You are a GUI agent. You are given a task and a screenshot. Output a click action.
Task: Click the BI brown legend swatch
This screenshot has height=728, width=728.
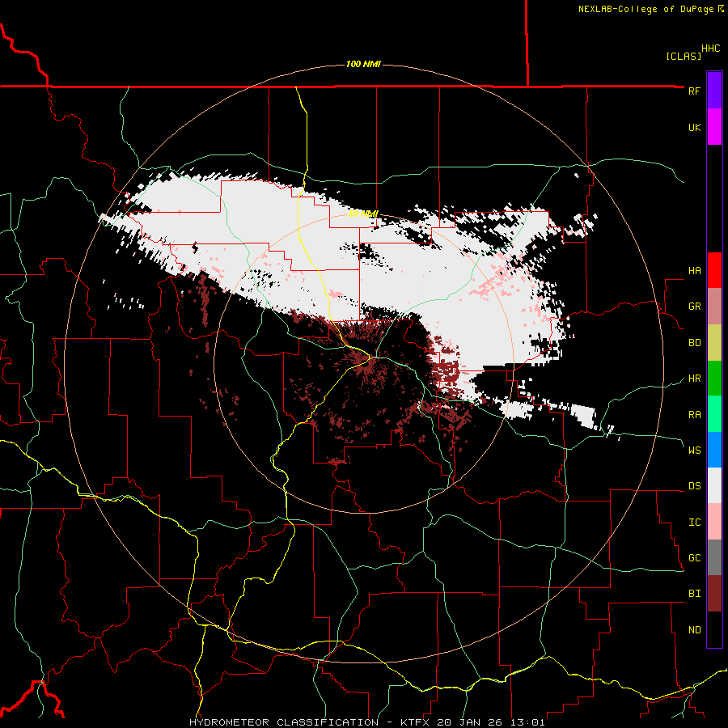click(x=714, y=594)
